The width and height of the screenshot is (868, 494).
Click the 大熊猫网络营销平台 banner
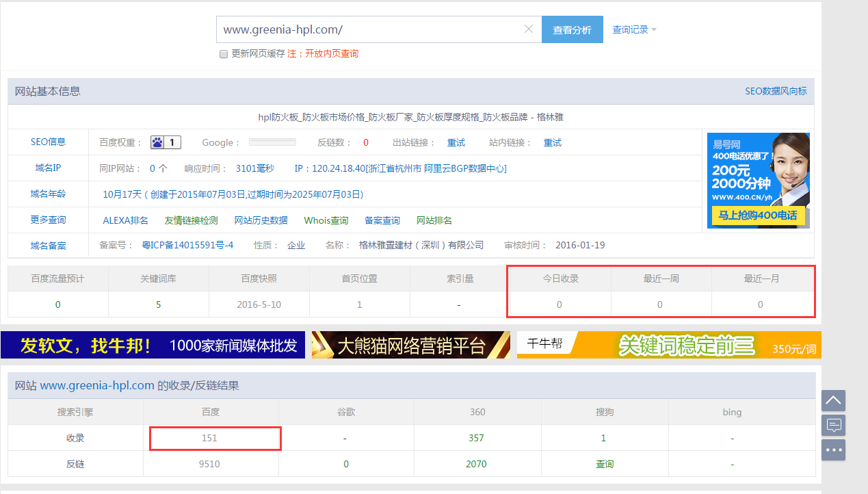410,345
